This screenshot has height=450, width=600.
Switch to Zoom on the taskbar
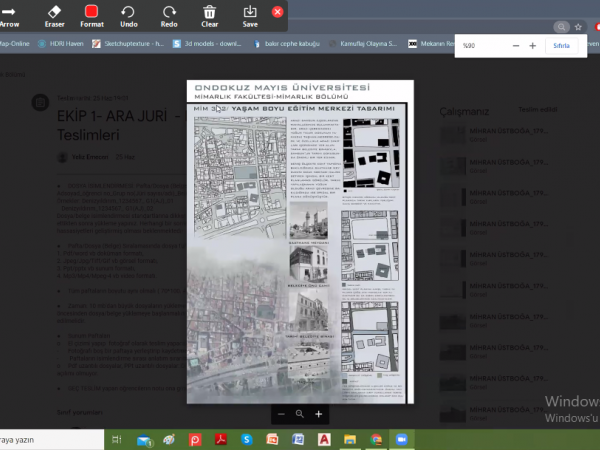[402, 440]
